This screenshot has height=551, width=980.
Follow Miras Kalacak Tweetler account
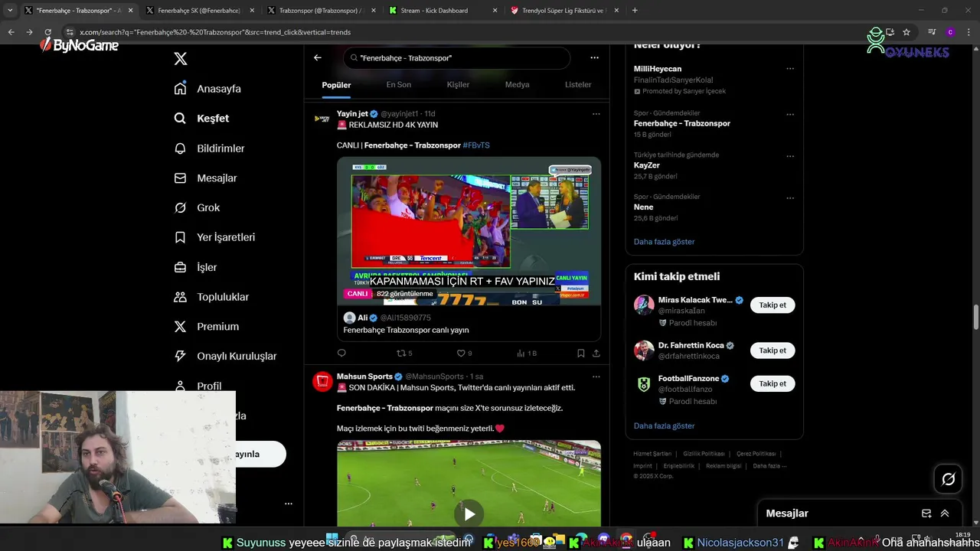point(773,305)
